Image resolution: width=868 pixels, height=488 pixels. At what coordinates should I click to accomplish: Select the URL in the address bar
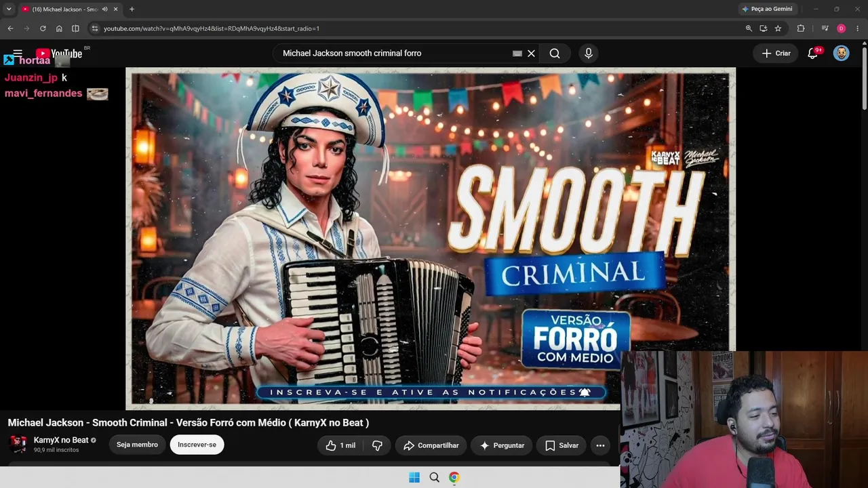[x=212, y=28]
